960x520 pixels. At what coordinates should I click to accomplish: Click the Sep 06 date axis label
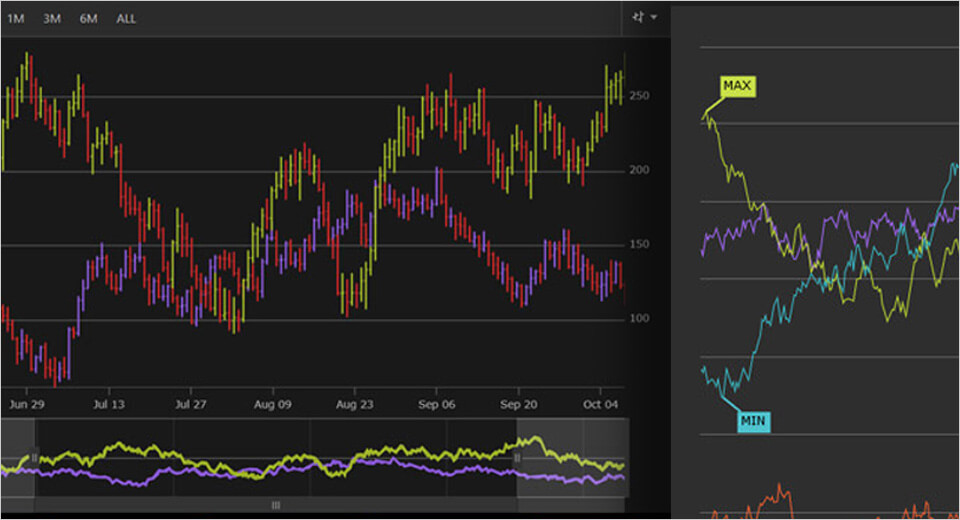[436, 405]
